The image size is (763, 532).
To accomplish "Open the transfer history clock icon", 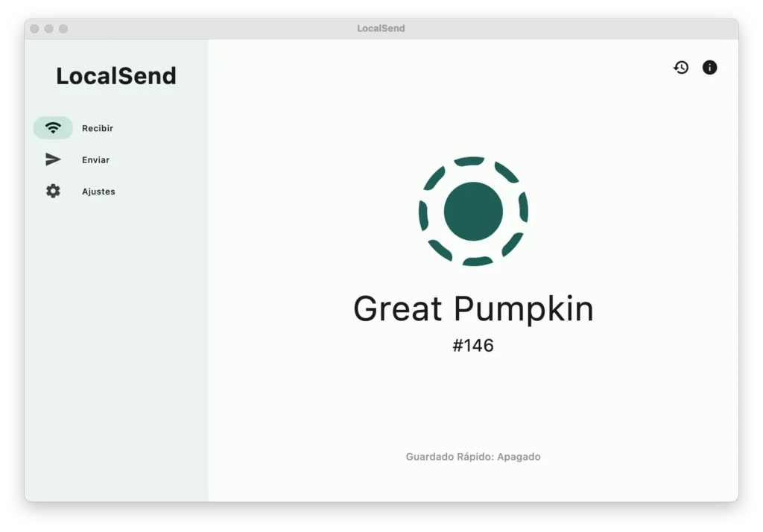I will pyautogui.click(x=681, y=67).
